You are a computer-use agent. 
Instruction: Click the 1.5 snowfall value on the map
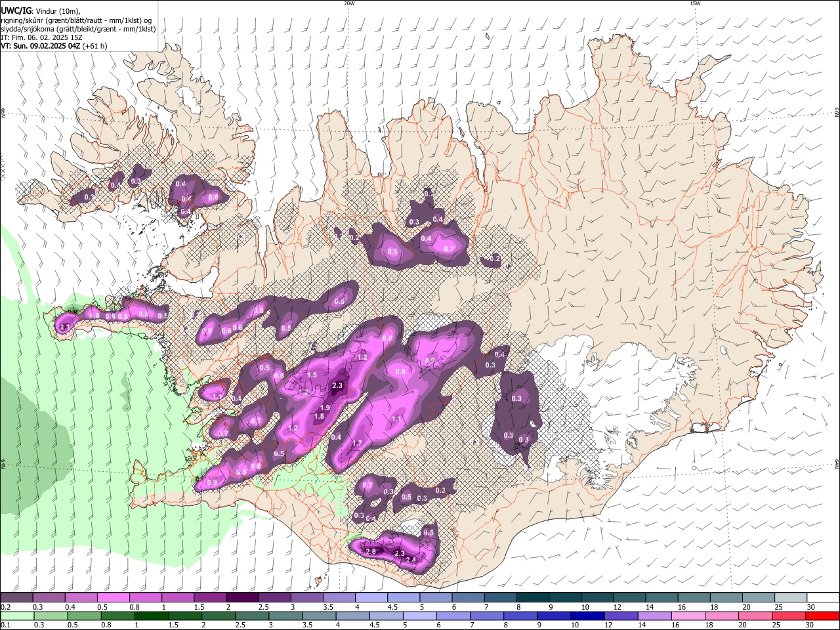[x=312, y=375]
